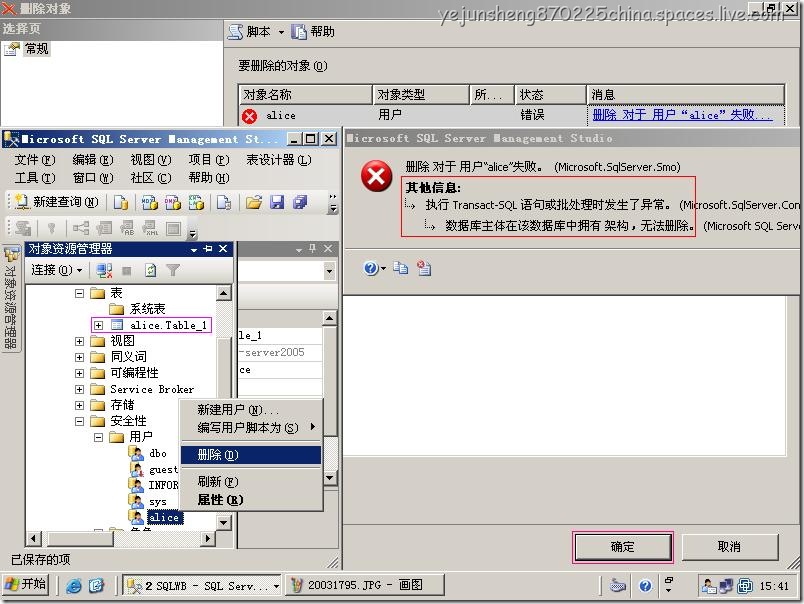
Task: Choose 刷新 from context menu
Action: point(251,481)
